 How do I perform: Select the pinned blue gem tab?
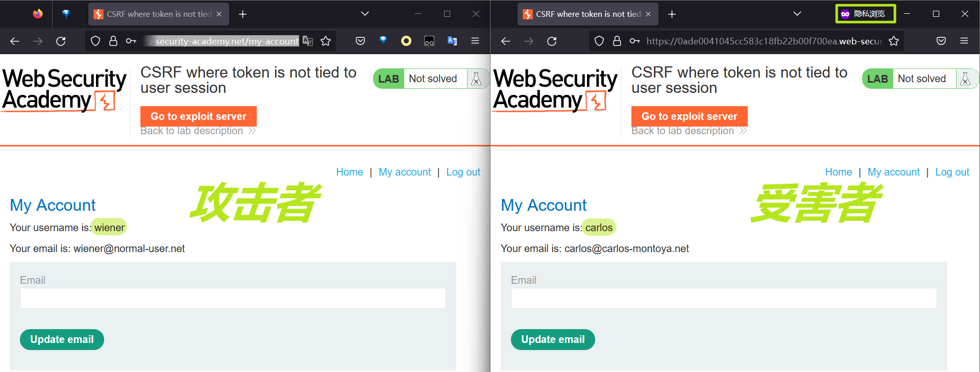pyautogui.click(x=66, y=14)
